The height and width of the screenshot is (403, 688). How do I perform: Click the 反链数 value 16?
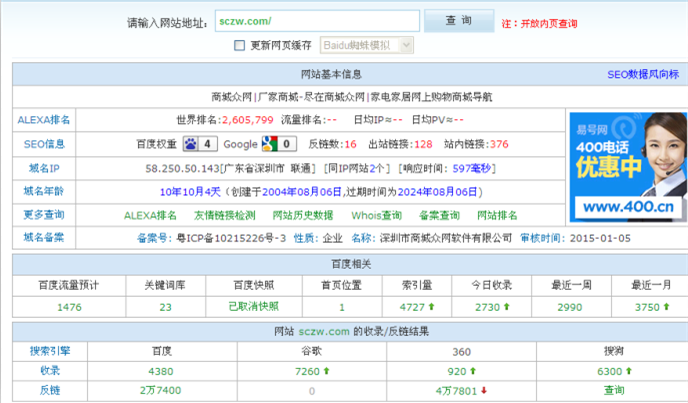350,144
